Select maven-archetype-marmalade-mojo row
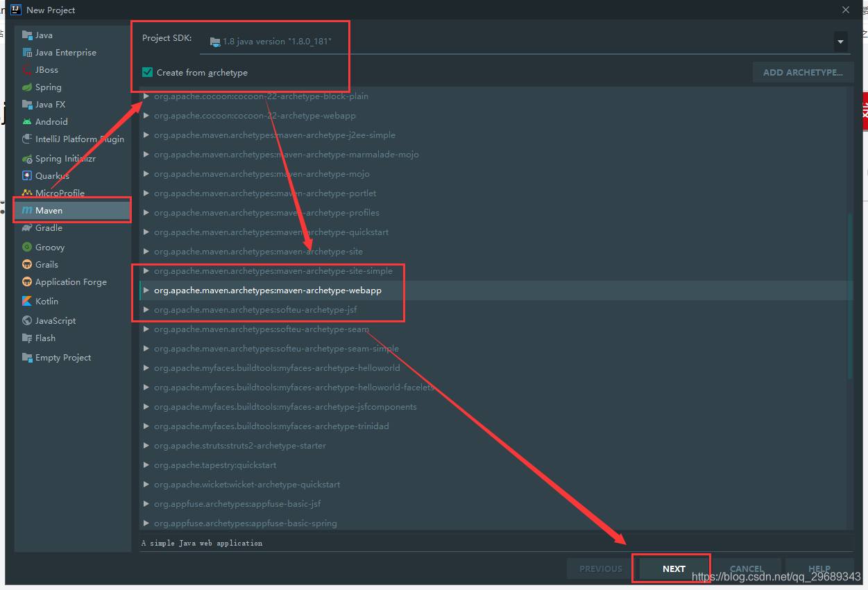The width and height of the screenshot is (868, 590). click(493, 155)
